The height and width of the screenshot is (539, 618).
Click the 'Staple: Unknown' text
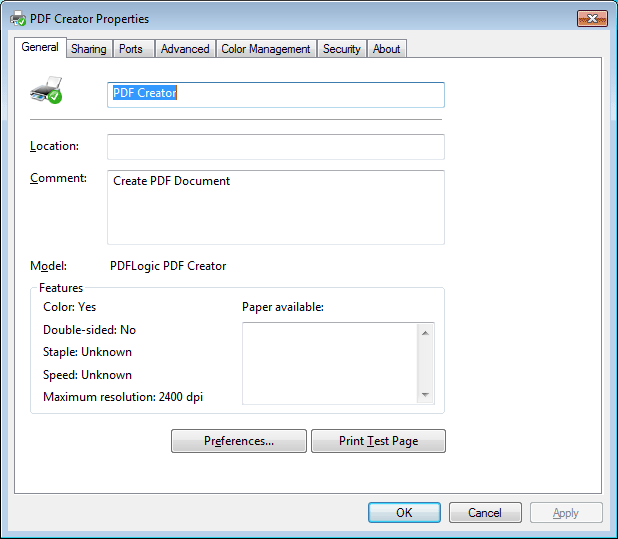pos(87,352)
